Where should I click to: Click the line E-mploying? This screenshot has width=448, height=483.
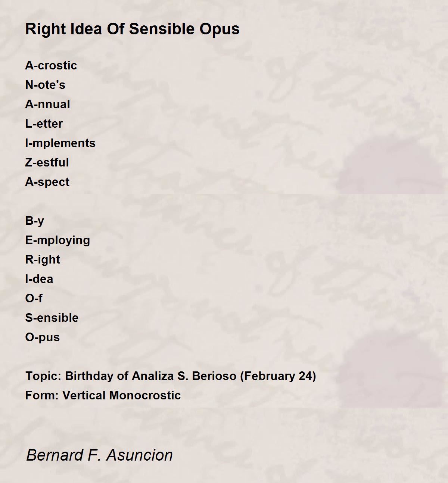tap(57, 240)
